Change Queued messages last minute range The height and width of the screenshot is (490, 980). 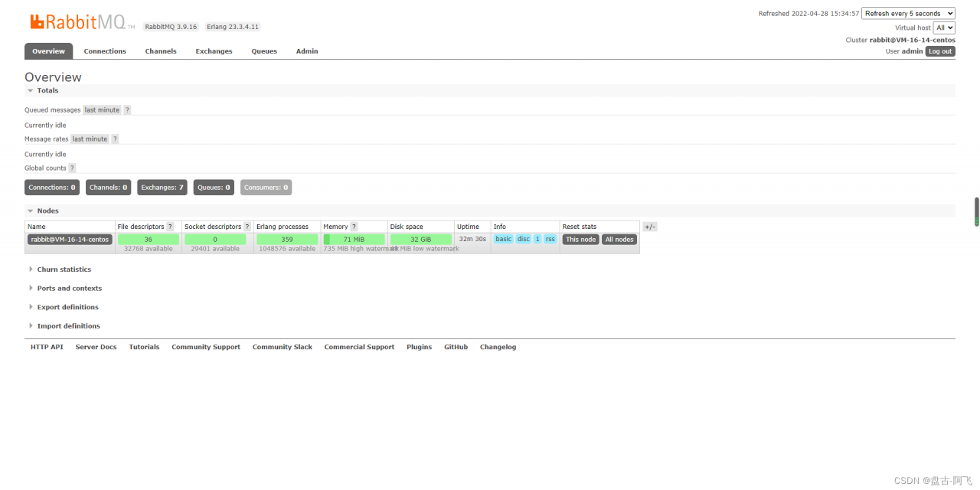(x=102, y=110)
